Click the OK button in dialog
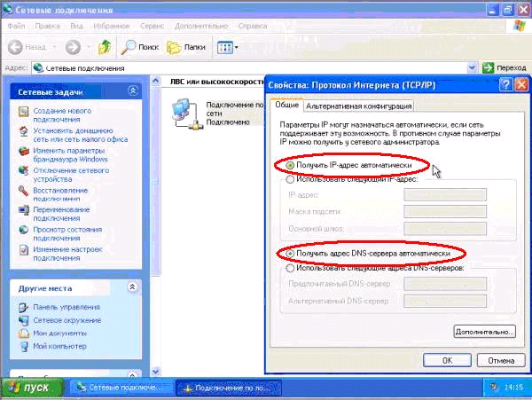The height and width of the screenshot is (400, 532). (x=447, y=360)
